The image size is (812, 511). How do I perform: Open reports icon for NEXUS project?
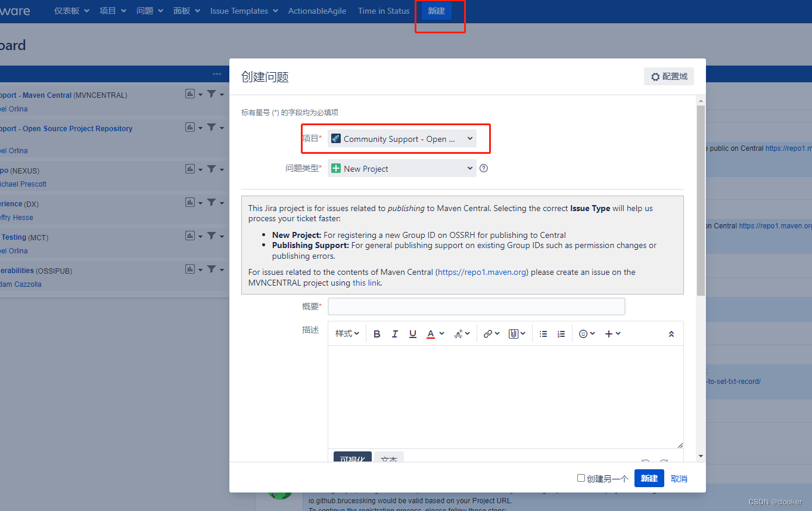point(190,169)
